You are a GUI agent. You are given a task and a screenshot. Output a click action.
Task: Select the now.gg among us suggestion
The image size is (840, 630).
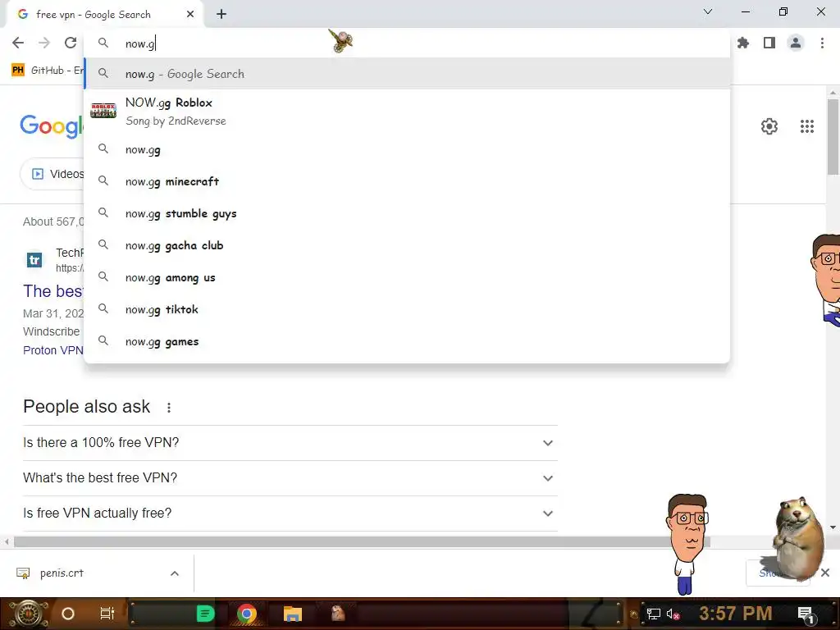407,277
